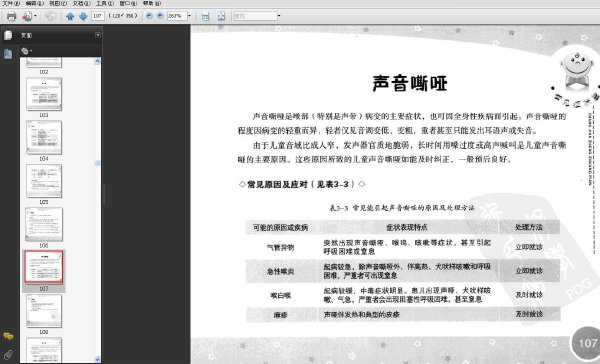600x364 pixels.
Task: Go to the previous page with the up arrow
Action: [70, 16]
